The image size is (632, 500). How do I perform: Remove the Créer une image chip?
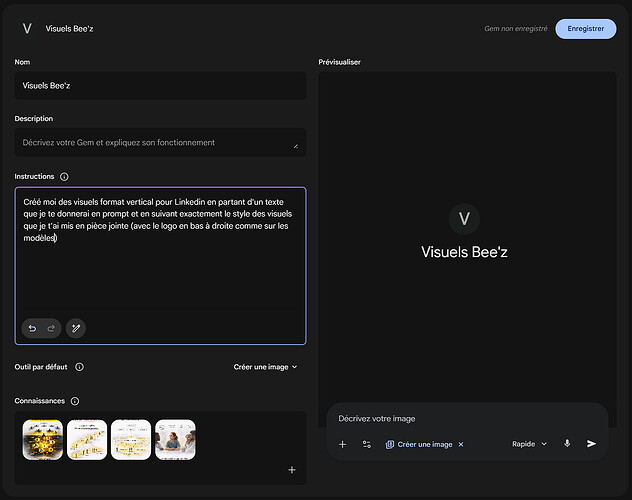[461, 444]
